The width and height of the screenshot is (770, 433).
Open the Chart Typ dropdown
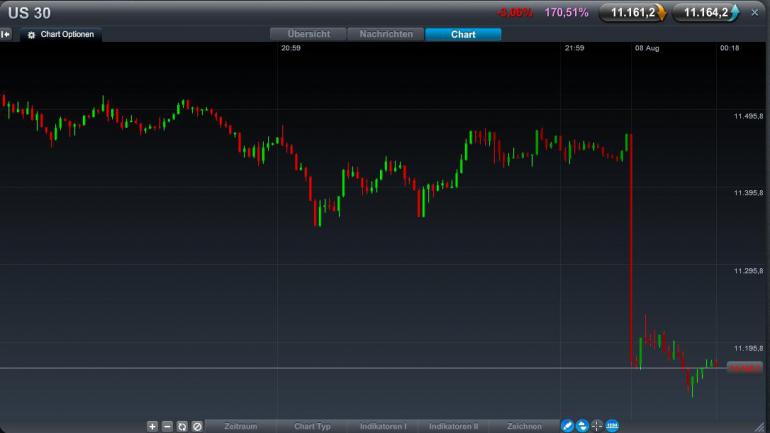pos(312,426)
